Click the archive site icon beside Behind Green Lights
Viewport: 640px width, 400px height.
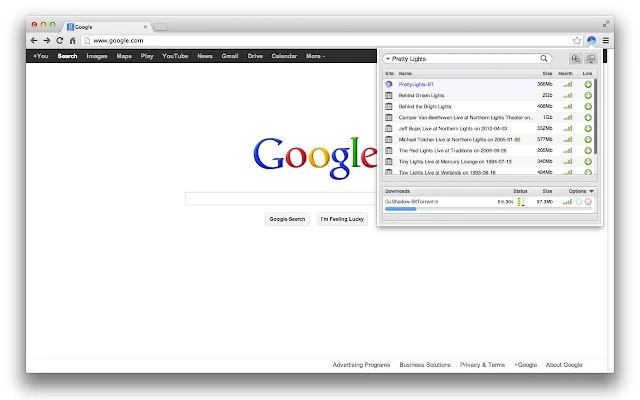pos(389,95)
